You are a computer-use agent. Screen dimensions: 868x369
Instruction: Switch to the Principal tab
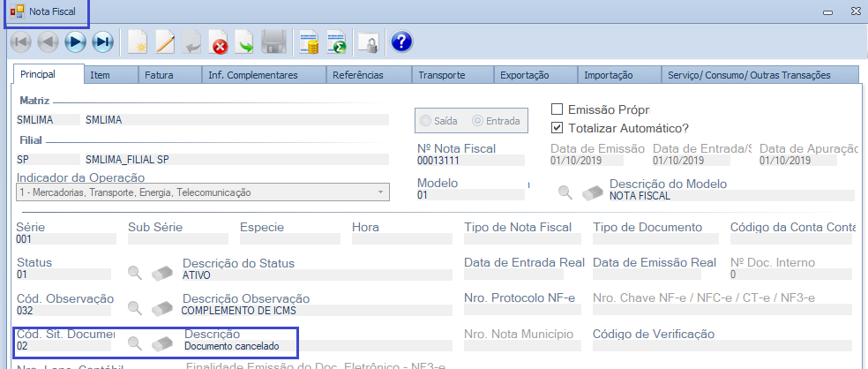point(49,74)
